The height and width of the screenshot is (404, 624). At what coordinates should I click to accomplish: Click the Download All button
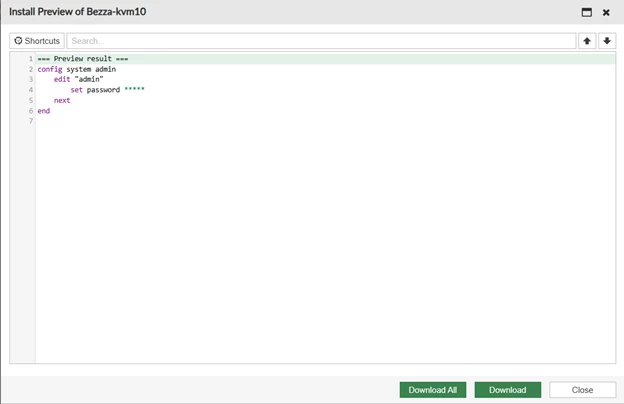click(433, 390)
